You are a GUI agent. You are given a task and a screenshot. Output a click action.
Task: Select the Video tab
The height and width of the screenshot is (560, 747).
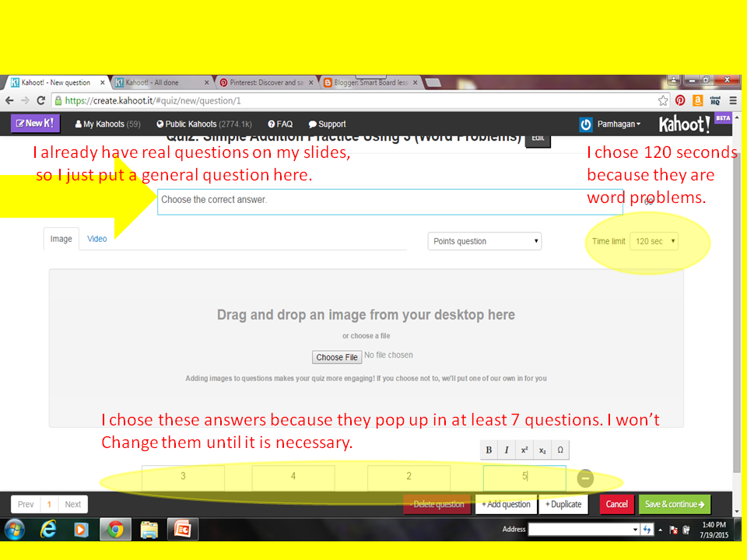(96, 239)
